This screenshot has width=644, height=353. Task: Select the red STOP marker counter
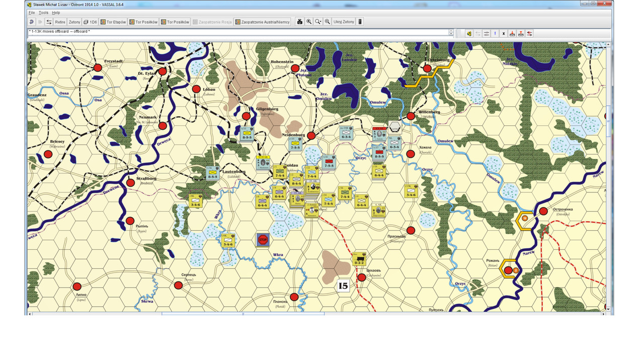tap(263, 240)
